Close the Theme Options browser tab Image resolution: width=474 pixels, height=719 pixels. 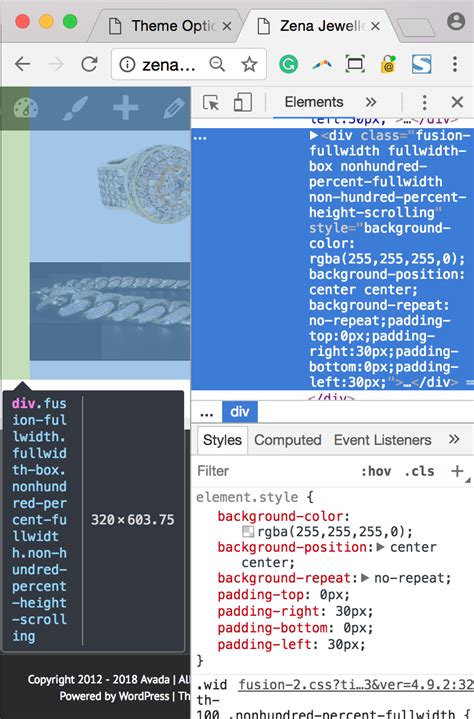tap(227, 27)
